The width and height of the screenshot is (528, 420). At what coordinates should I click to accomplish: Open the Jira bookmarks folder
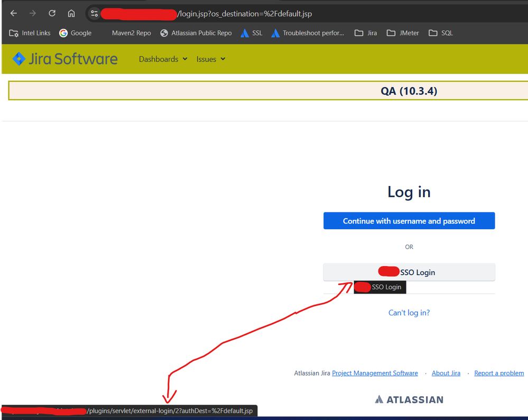click(x=366, y=33)
